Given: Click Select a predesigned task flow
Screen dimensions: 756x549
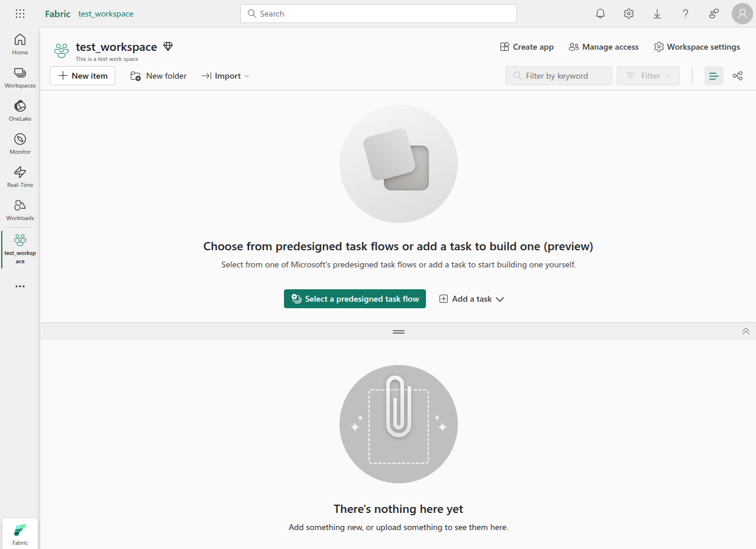Looking at the screenshot, I should click(x=355, y=299).
